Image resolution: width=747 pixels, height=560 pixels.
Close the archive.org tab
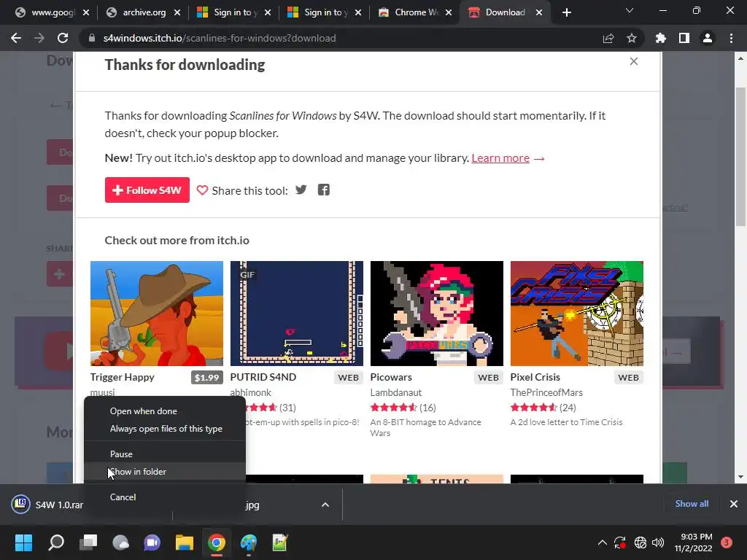[177, 13]
